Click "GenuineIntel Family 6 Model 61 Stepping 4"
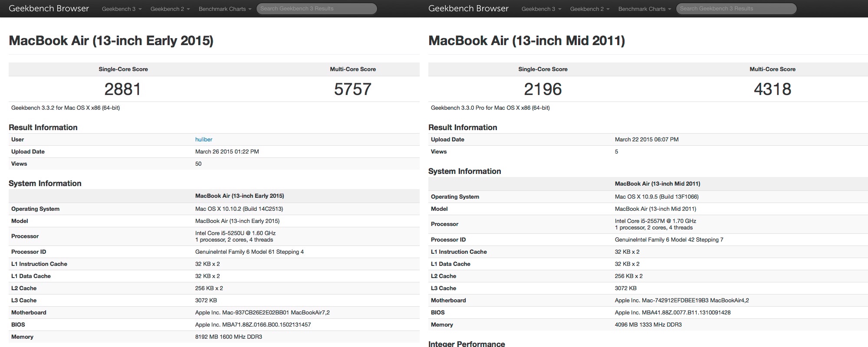 coord(250,252)
